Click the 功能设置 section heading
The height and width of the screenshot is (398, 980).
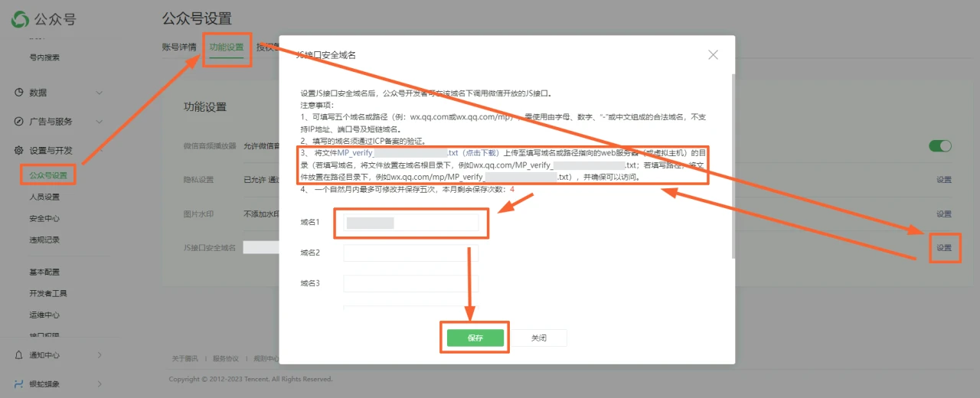(205, 106)
